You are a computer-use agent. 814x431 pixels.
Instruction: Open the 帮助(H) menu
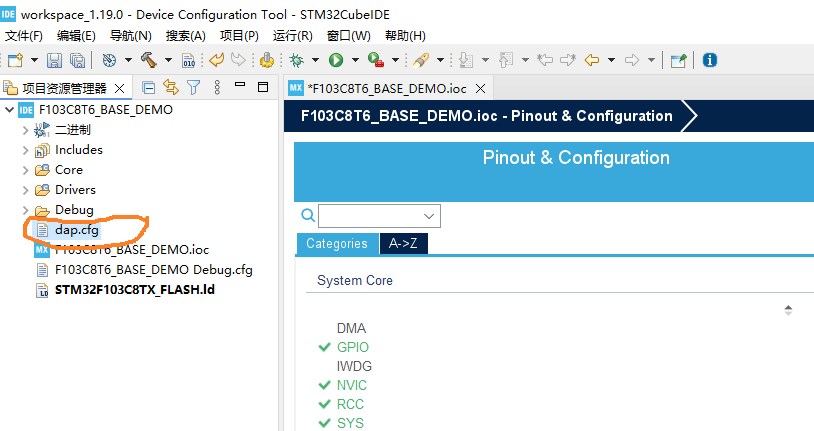(405, 36)
